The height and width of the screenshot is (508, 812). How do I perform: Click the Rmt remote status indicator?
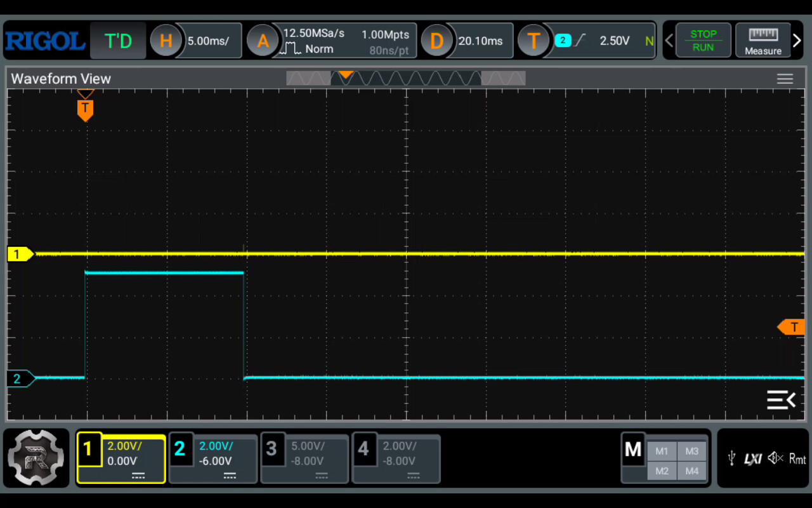point(797,458)
